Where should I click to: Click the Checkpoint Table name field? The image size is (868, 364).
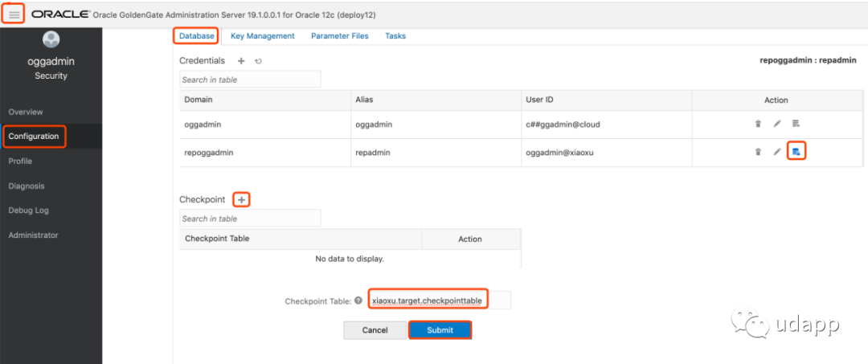point(439,301)
